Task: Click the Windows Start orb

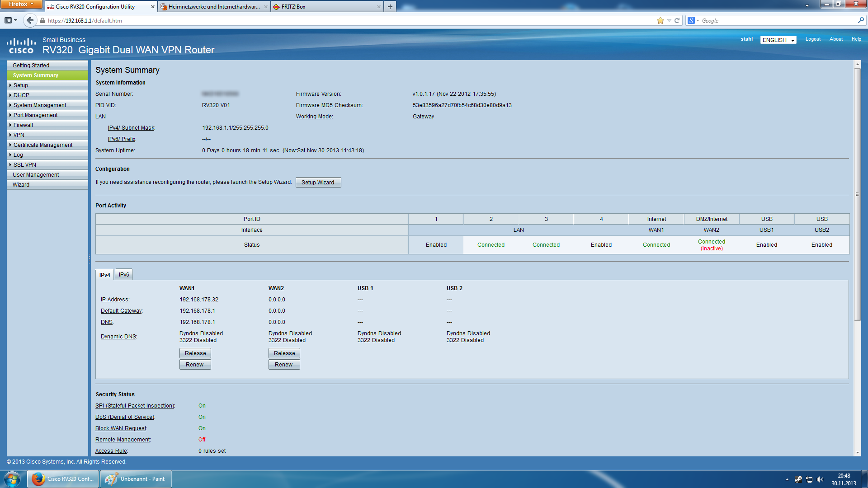Action: click(x=12, y=479)
